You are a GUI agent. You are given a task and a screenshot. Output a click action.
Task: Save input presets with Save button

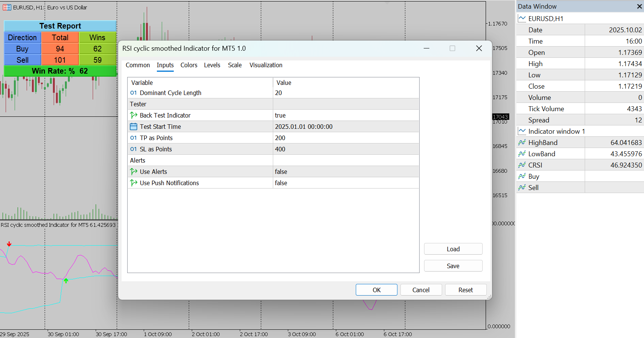tap(453, 266)
